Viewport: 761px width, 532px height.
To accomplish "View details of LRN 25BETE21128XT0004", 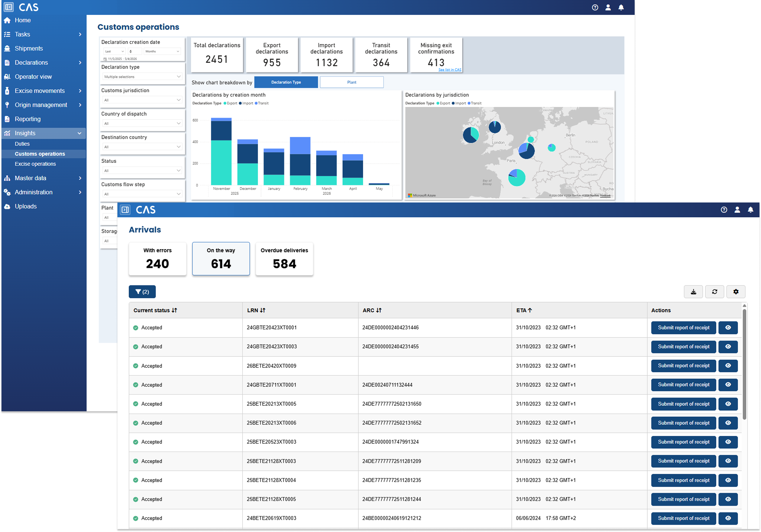I will (728, 480).
